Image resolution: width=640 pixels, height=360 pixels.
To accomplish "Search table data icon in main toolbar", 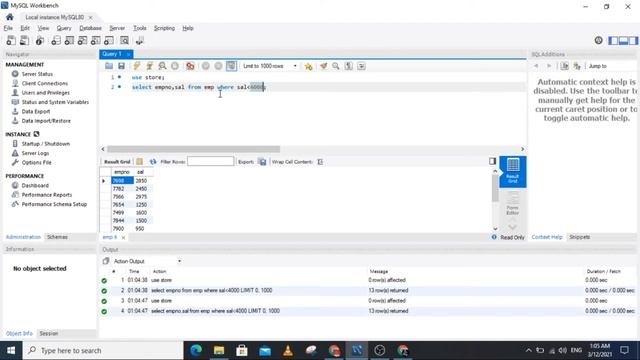I will coord(124,40).
